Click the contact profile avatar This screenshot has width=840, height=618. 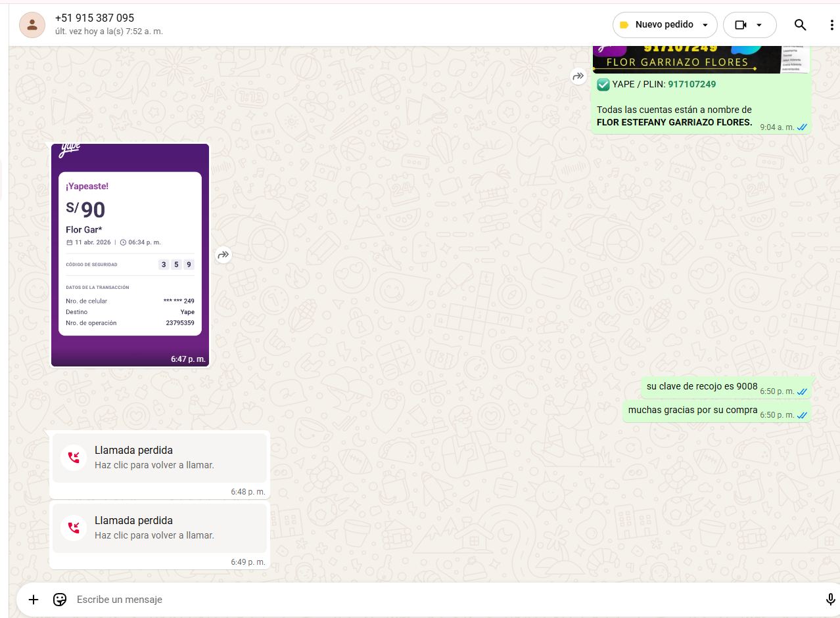coord(32,25)
